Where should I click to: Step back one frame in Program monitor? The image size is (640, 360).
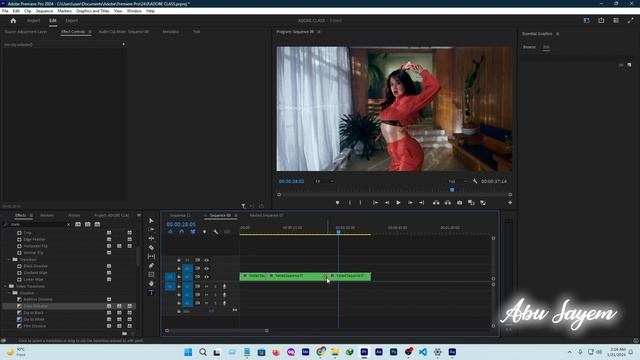[387, 202]
